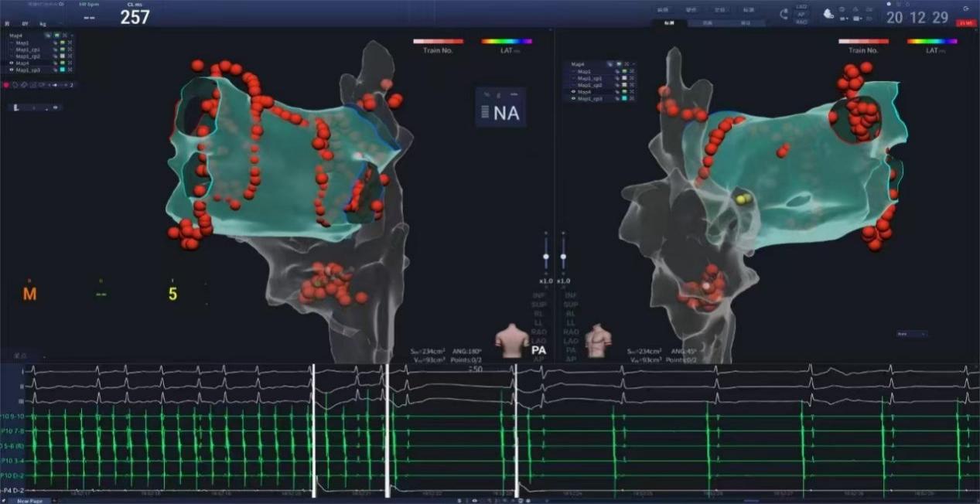Click the CL value 257

135,17
